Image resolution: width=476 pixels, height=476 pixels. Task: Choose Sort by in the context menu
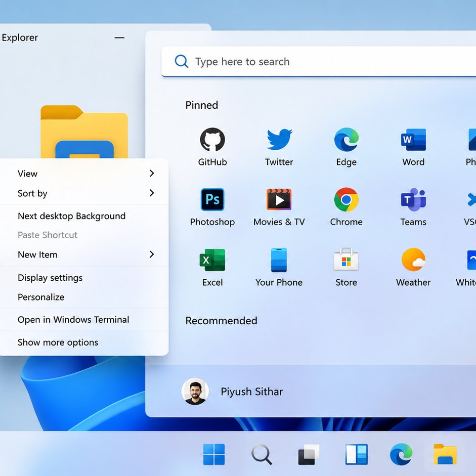(84, 193)
